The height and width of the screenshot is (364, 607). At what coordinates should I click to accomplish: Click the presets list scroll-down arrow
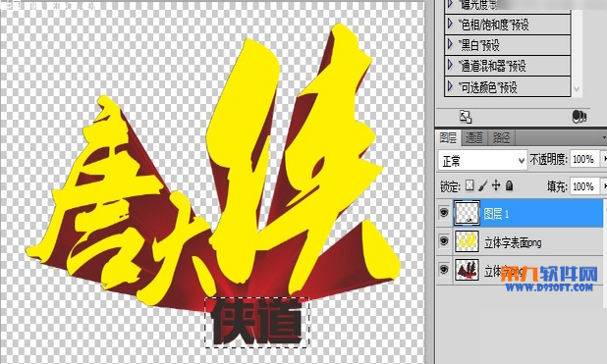pos(577,89)
